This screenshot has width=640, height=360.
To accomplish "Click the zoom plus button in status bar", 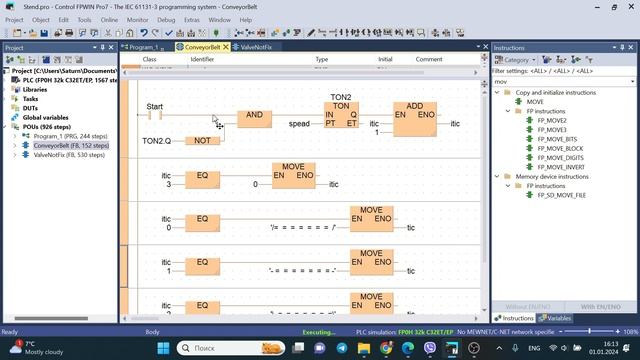I will pyautogui.click(x=618, y=331).
